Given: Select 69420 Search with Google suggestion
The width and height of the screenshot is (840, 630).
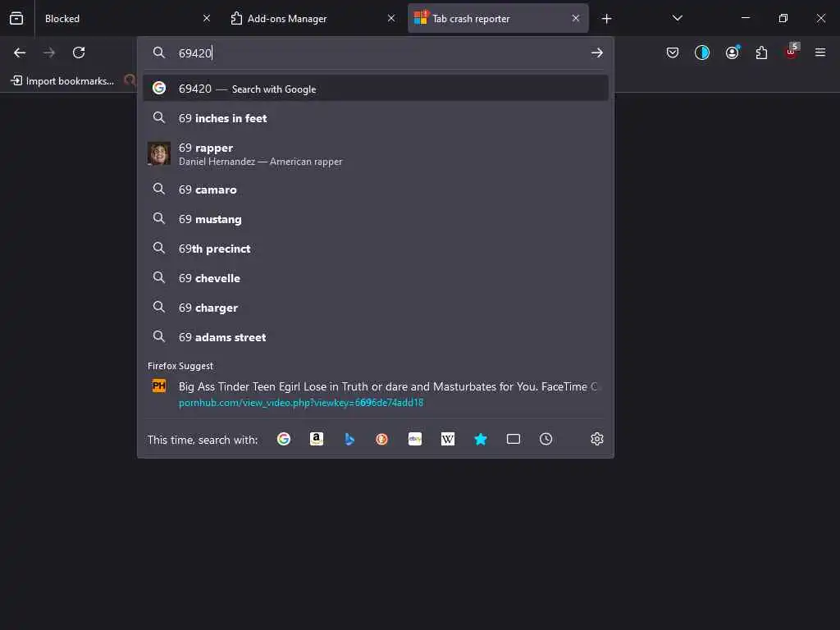Looking at the screenshot, I should (x=376, y=89).
